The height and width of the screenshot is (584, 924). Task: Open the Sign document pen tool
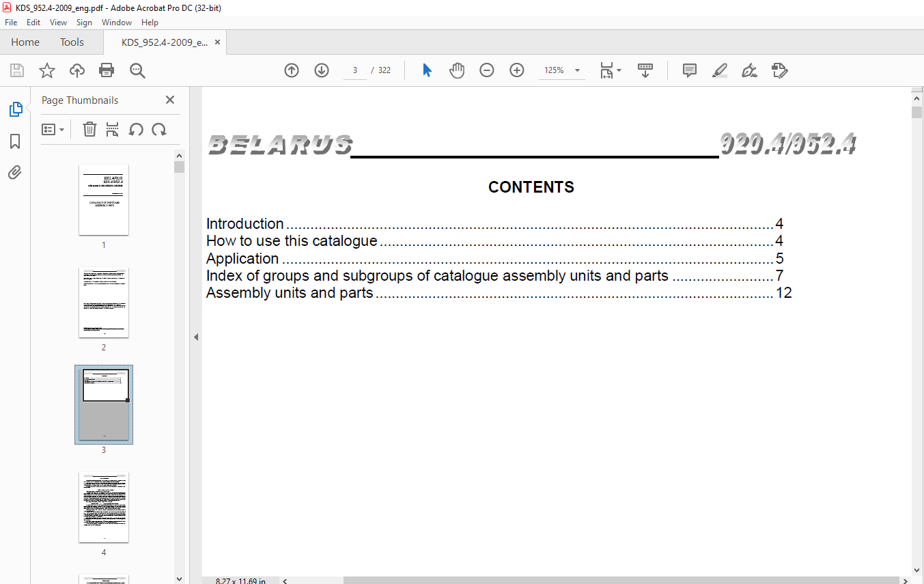tap(750, 70)
